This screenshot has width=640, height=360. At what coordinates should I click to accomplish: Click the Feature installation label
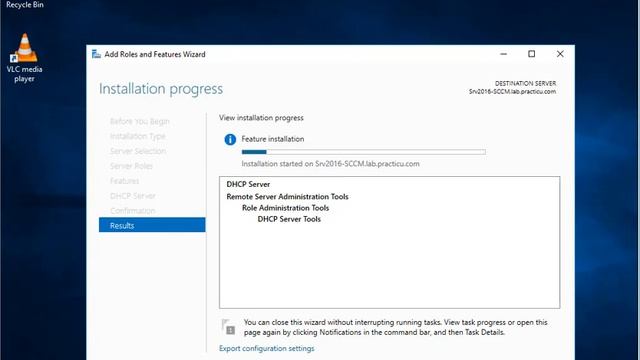273,139
